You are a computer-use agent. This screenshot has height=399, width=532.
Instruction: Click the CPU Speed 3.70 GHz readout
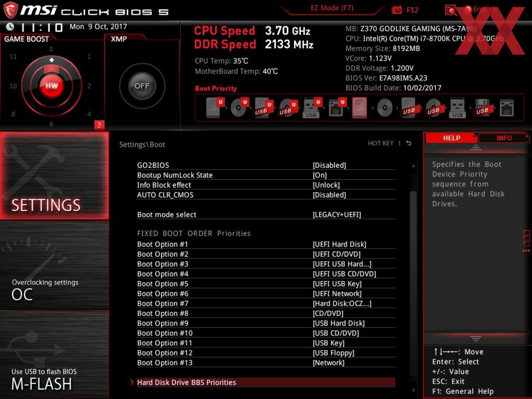[252, 31]
